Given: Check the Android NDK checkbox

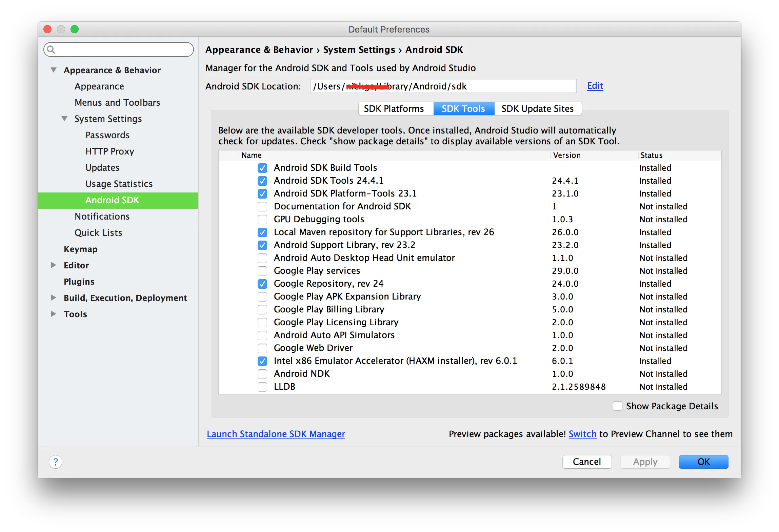Looking at the screenshot, I should 262,374.
